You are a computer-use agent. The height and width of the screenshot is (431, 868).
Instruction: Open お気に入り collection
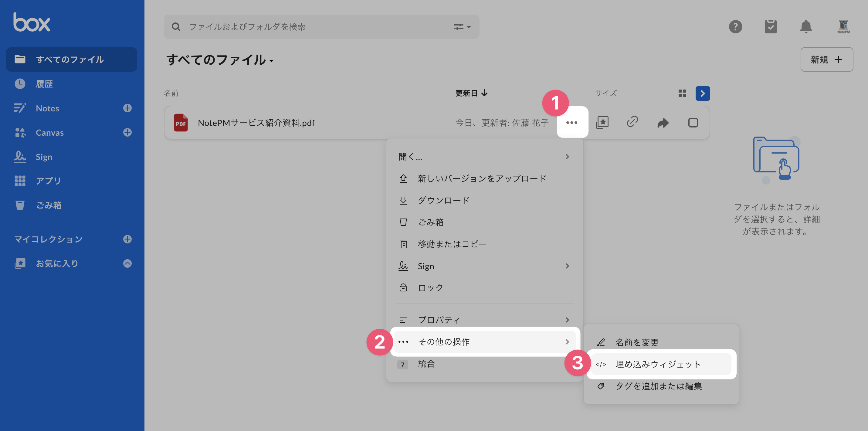coord(57,263)
